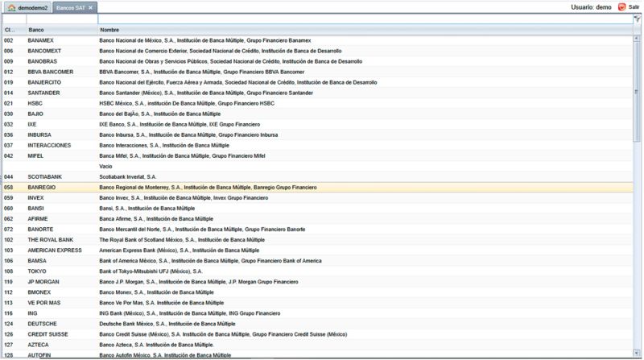Select the BBVA BANCOMER row
644x360 pixels.
[317, 72]
